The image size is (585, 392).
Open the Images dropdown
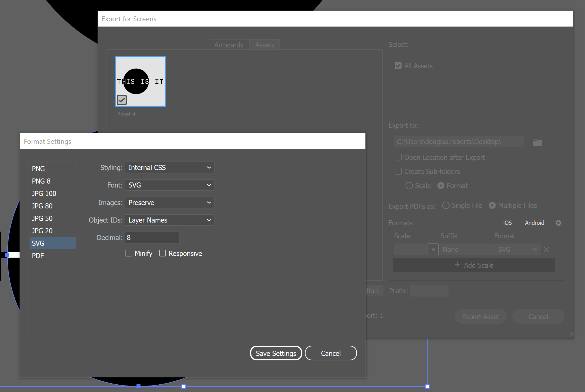click(169, 202)
